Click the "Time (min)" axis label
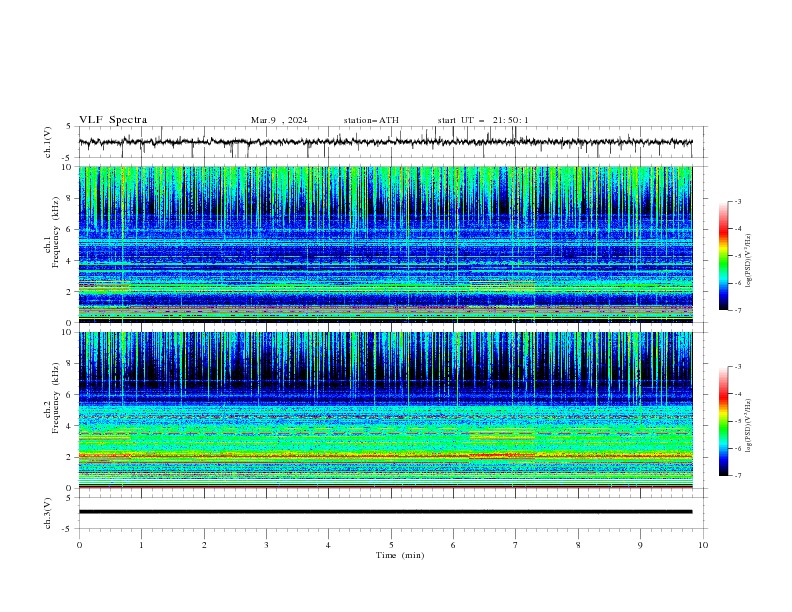The height and width of the screenshot is (612, 792). click(x=400, y=555)
